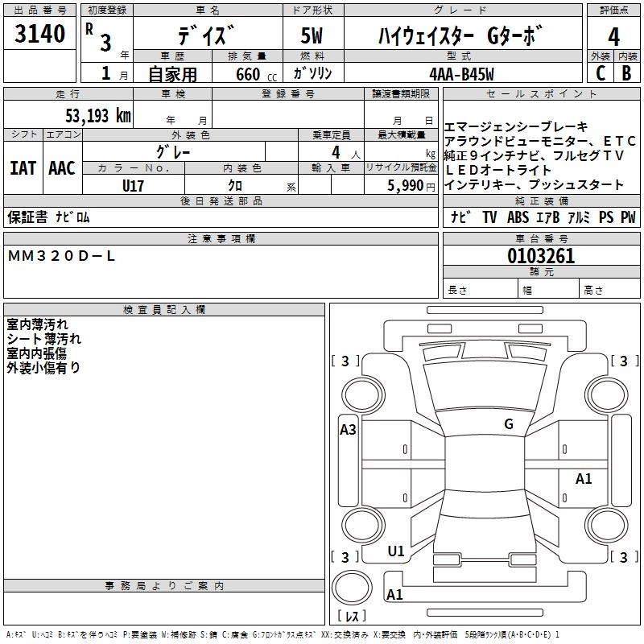Click アルミ equipment entry
644x644 pixels.
[x=579, y=217]
